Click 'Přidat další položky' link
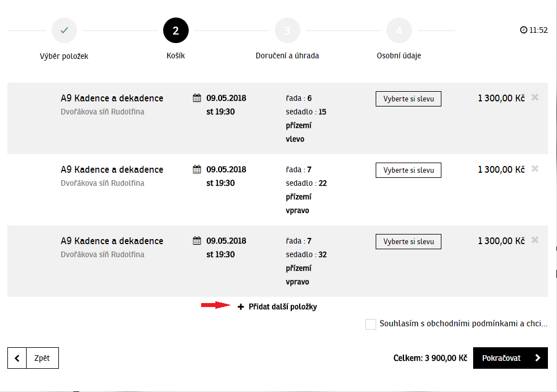The width and height of the screenshot is (557, 392). tap(282, 307)
